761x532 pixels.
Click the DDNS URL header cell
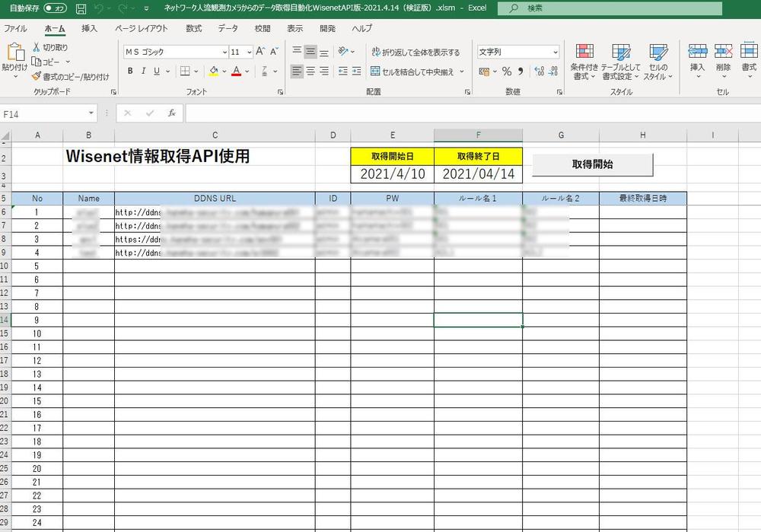(x=215, y=198)
